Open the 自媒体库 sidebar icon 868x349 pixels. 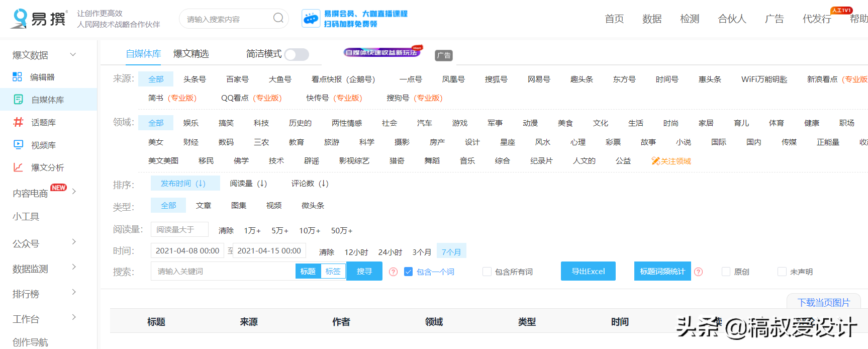pos(19,100)
